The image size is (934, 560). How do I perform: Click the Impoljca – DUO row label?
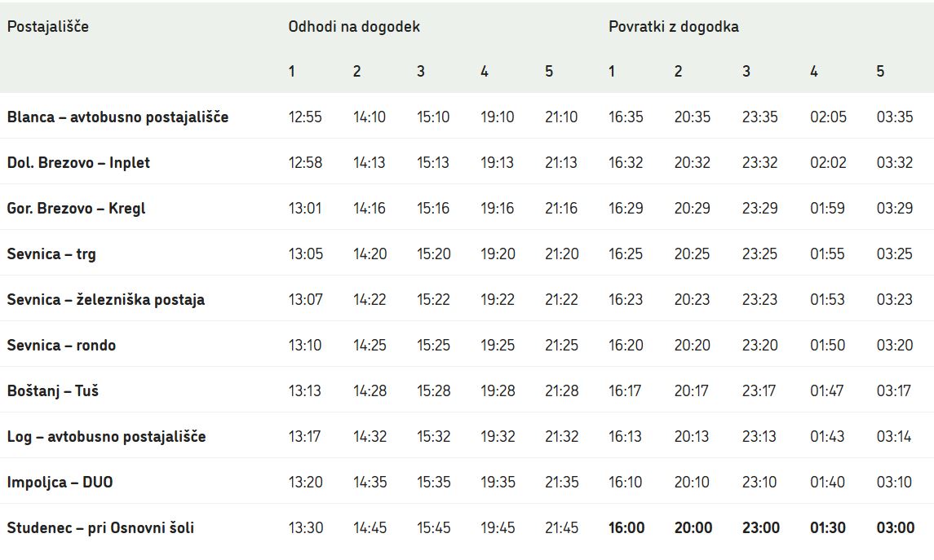point(60,483)
